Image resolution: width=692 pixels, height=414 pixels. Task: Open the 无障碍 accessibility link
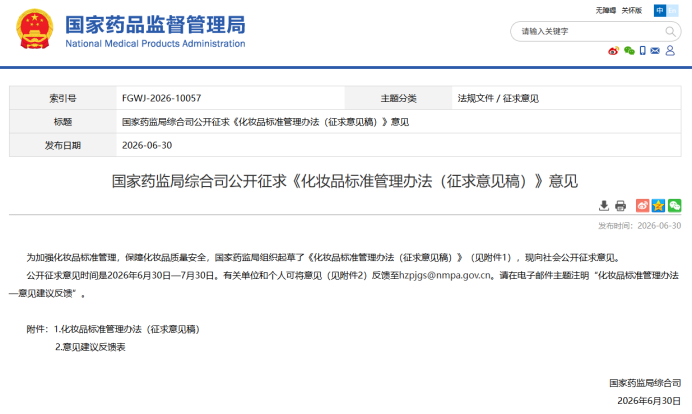606,10
